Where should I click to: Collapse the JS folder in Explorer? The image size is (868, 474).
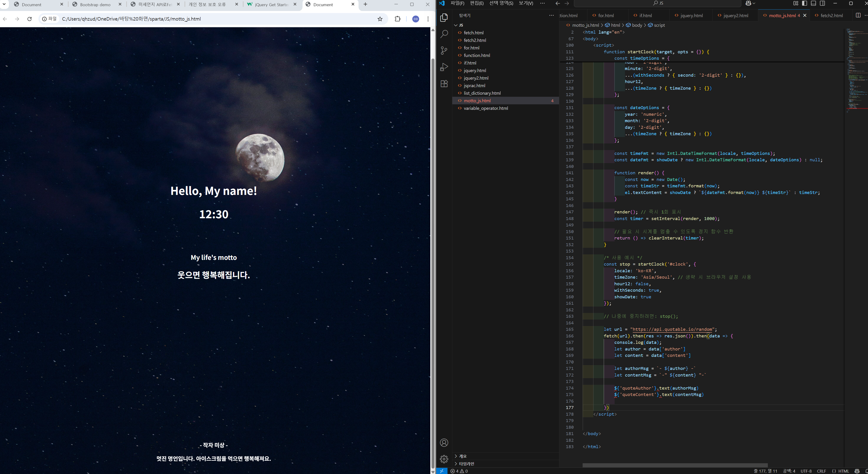pyautogui.click(x=505, y=25)
